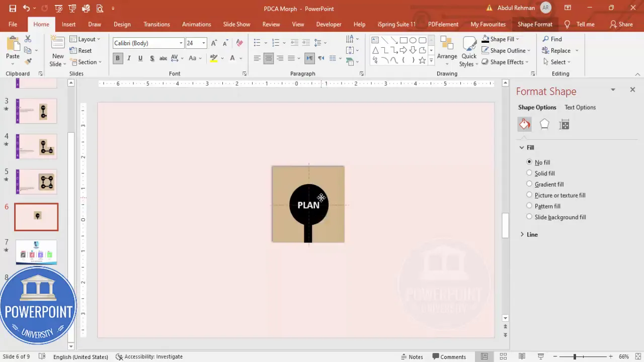Select the Format Painter brush
The image size is (644, 362).
(x=28, y=61)
